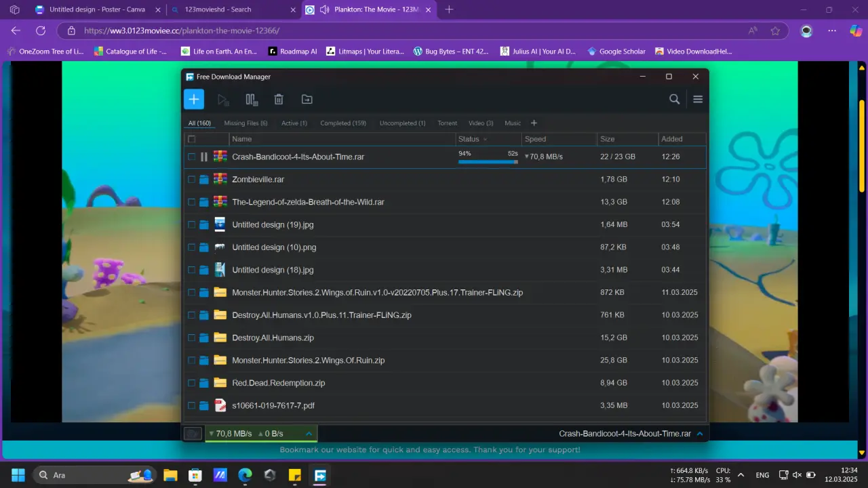Click the browser address bar URL

click(182, 30)
